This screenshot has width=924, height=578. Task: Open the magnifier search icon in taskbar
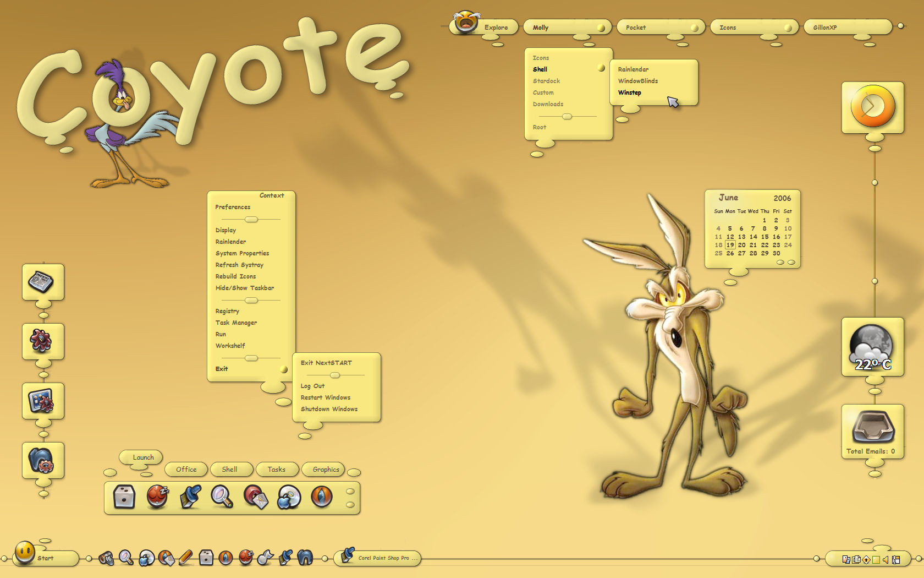[x=126, y=558]
